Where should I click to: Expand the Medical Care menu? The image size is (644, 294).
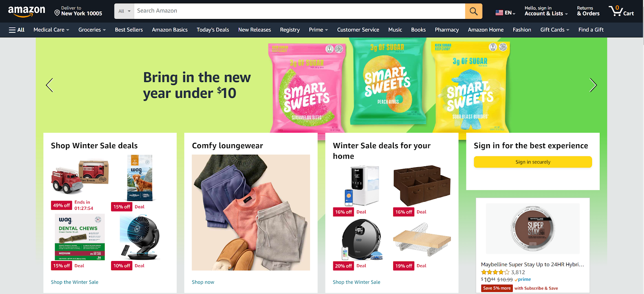click(51, 30)
